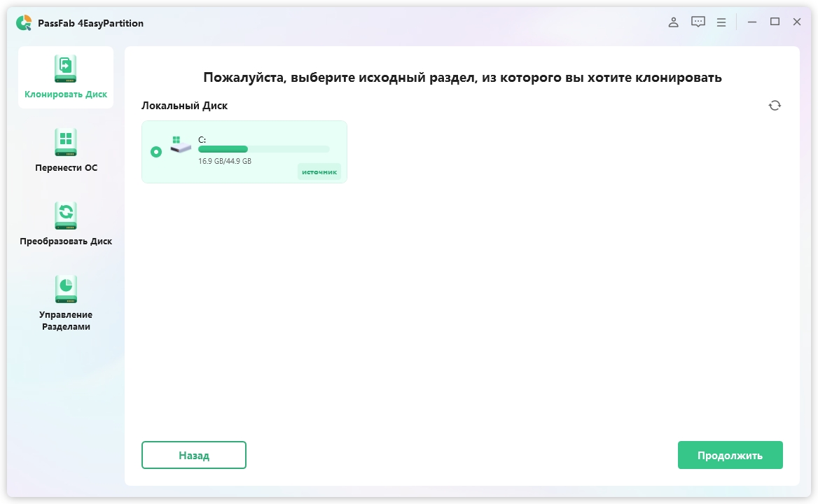
Task: Click the 16.9 GB/44.9 GB size text
Action: click(x=225, y=161)
